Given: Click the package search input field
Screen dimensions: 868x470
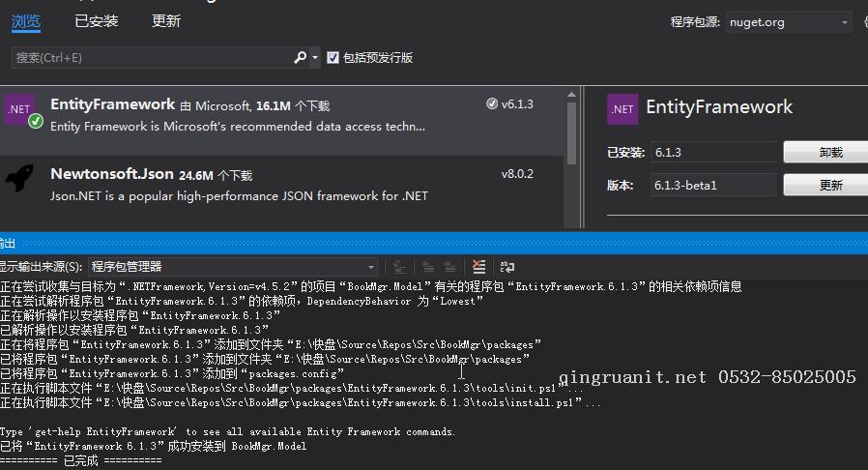Looking at the screenshot, I should (151, 58).
